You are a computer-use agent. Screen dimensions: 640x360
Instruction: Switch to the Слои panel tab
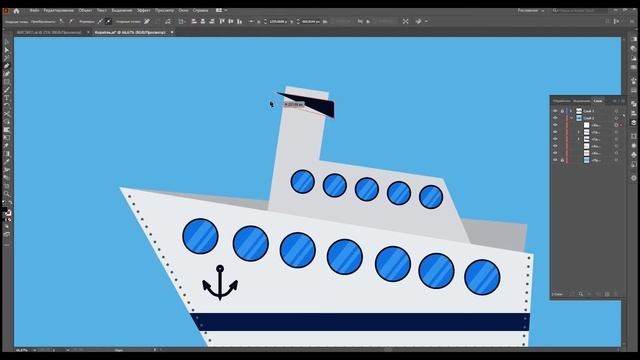[598, 101]
